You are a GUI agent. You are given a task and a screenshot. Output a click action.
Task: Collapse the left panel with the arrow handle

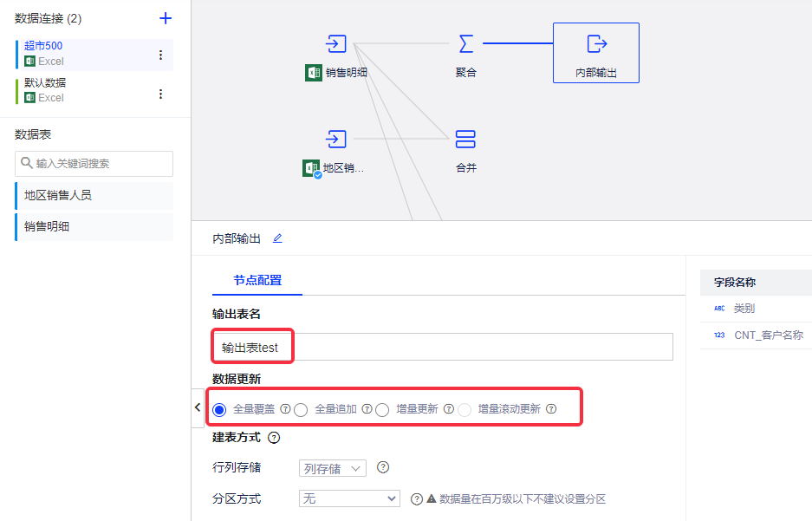tap(198, 407)
